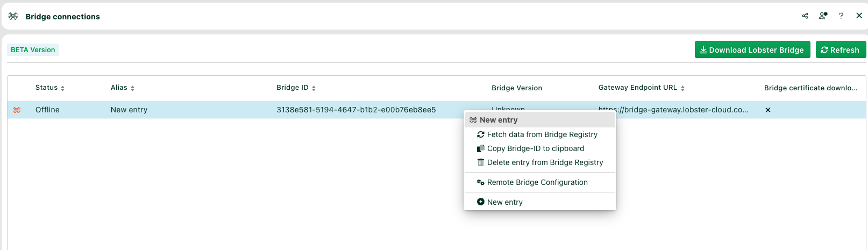Click the Bridge connections title icon

tap(13, 16)
